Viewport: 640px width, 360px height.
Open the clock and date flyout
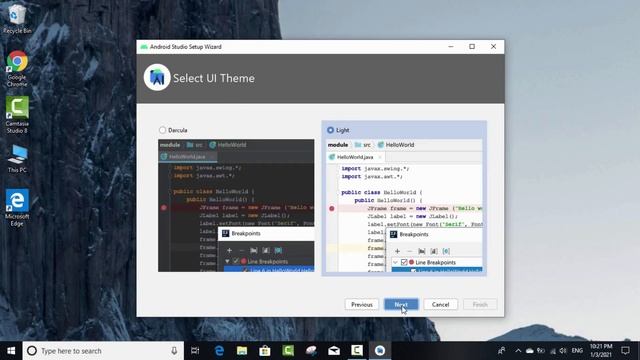click(x=601, y=351)
